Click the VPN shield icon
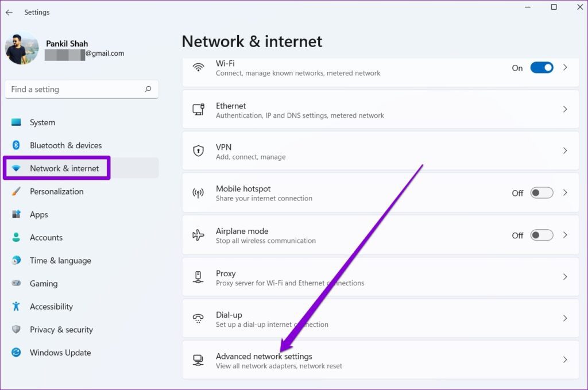The width and height of the screenshot is (588, 390). coord(198,151)
